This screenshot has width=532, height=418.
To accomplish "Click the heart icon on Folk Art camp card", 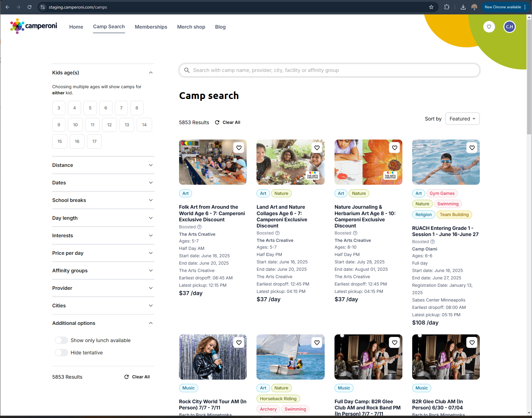I will [x=239, y=148].
